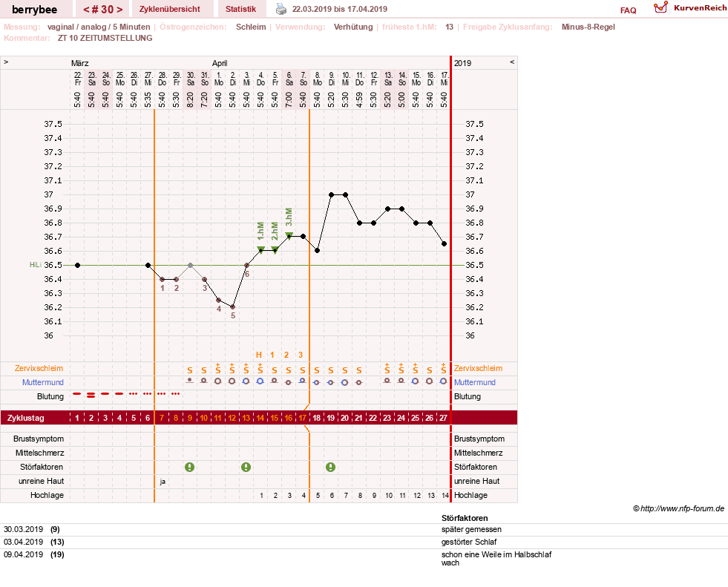The width and height of the screenshot is (728, 587).
Task: Click the 3.hM green triangle marker
Action: click(289, 235)
